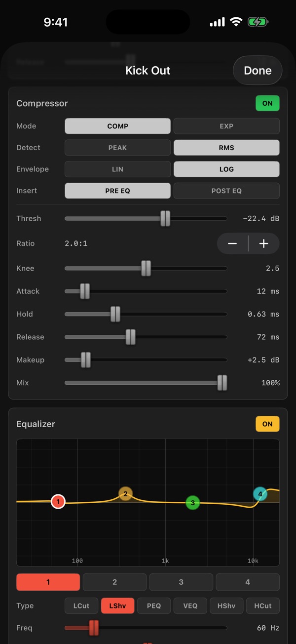
Task: Click the Hold slider handle
Action: point(115,314)
